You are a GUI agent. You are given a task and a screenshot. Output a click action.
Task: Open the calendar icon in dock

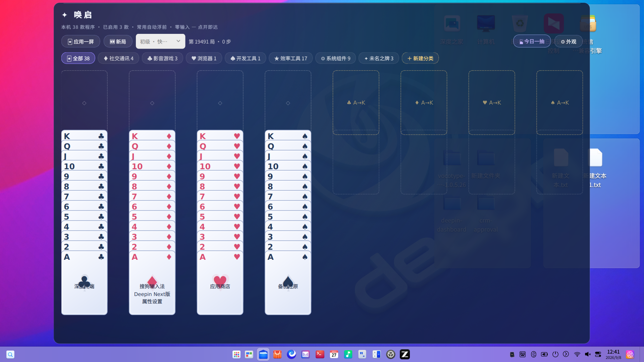(334, 354)
